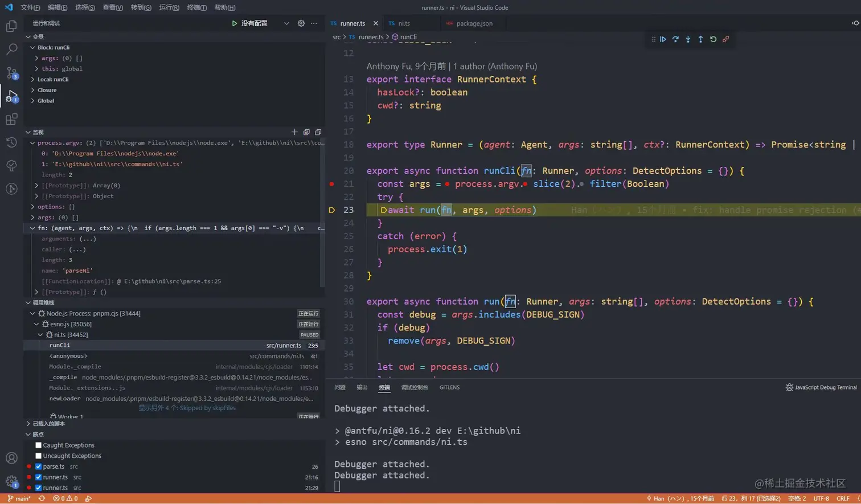Screen dimensions: 861x504
Task: Click main* branch in status bar
Action: 19,498
